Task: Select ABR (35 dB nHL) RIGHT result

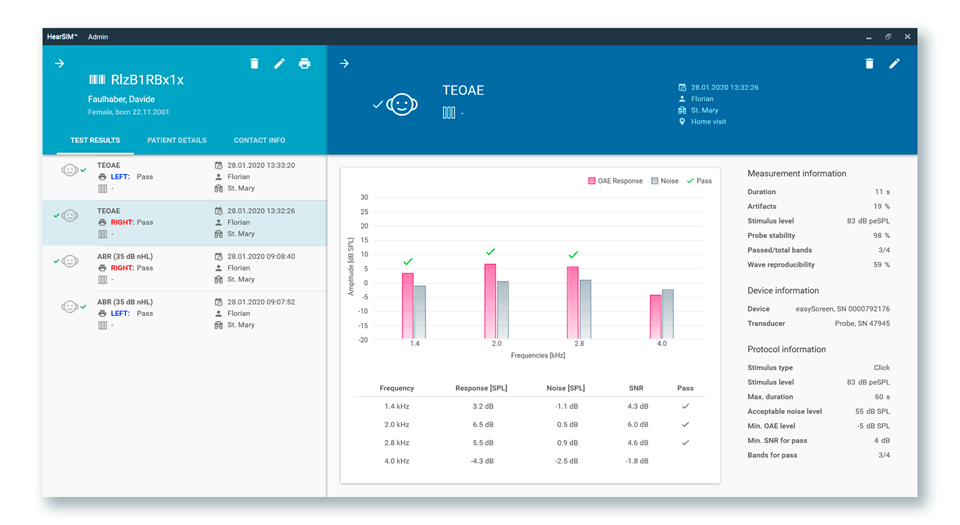Action: click(184, 269)
